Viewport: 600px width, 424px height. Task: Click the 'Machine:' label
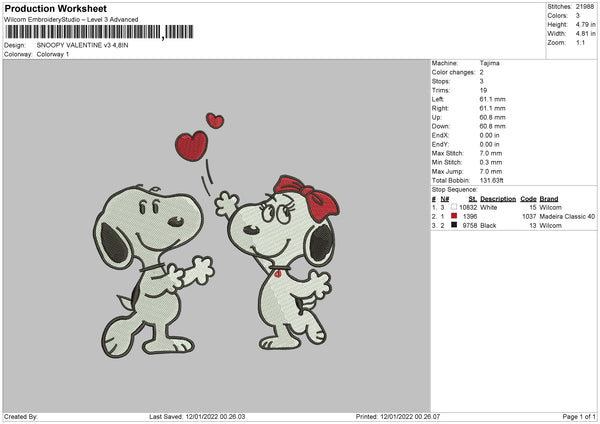(445, 63)
